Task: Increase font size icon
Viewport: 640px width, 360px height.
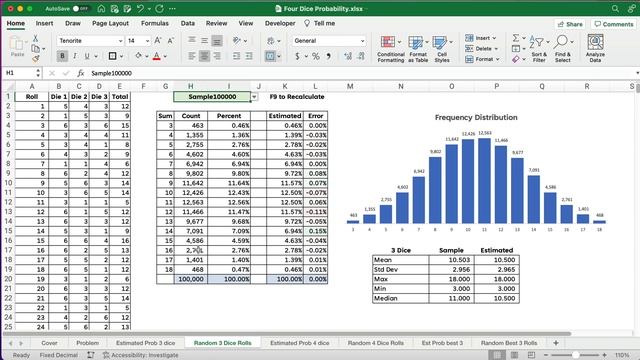Action: click(x=158, y=40)
